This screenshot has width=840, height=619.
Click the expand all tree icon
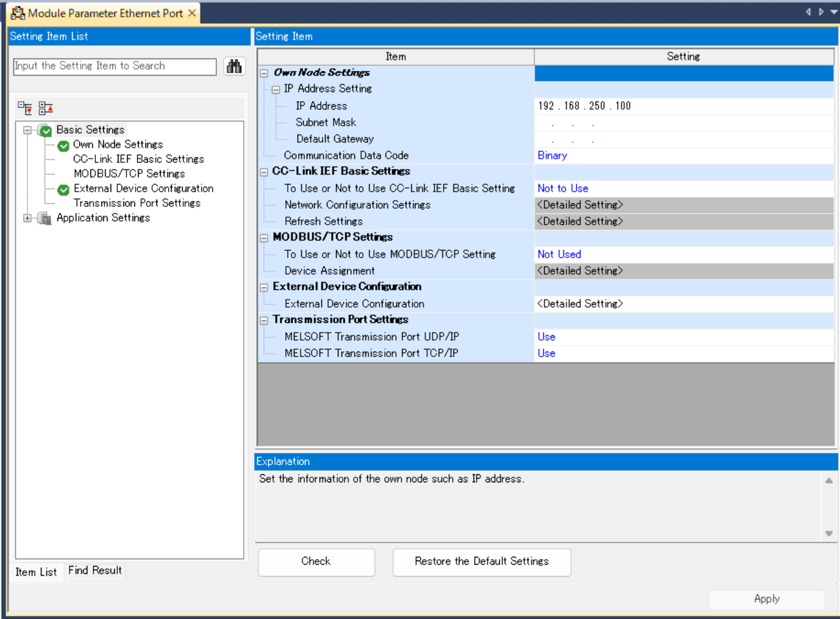pos(25,108)
